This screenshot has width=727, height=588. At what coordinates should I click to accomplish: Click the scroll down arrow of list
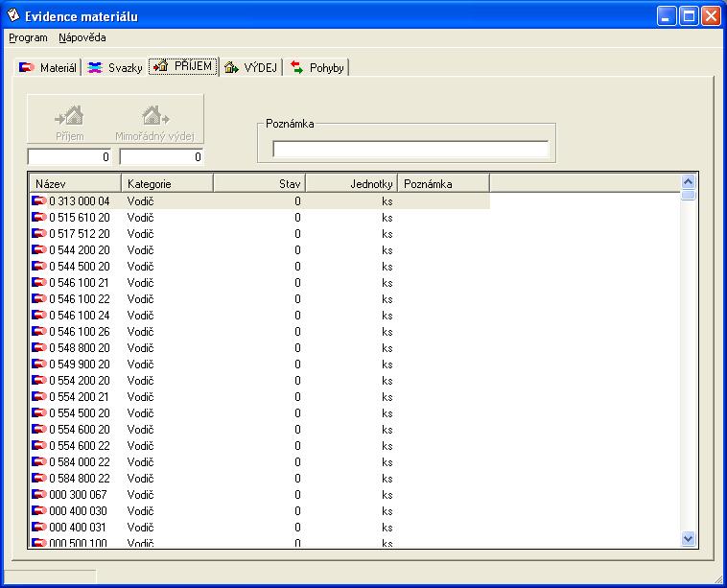pos(688,540)
